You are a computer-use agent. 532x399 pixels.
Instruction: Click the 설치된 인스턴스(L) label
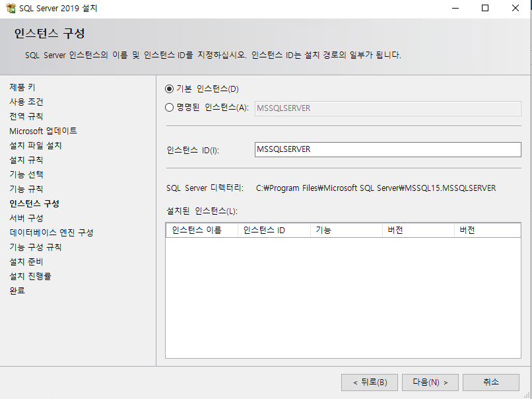pos(202,211)
